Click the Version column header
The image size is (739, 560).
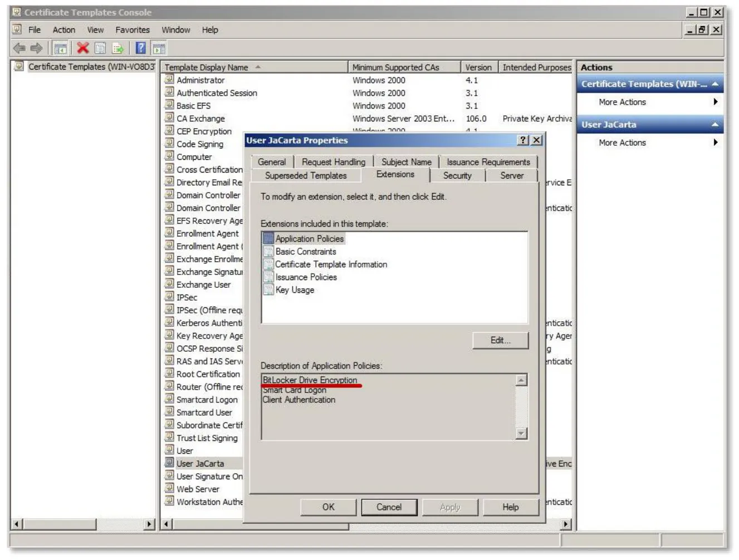479,67
